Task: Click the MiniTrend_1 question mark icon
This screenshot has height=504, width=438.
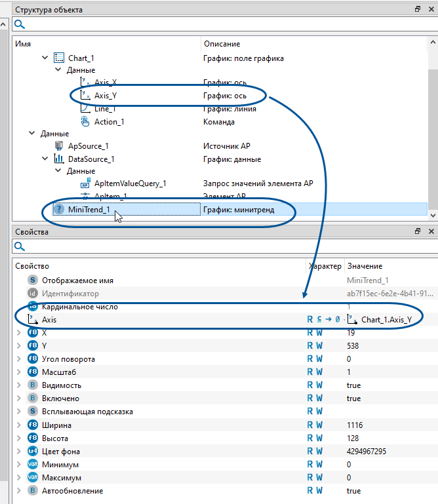Action: coord(58,209)
